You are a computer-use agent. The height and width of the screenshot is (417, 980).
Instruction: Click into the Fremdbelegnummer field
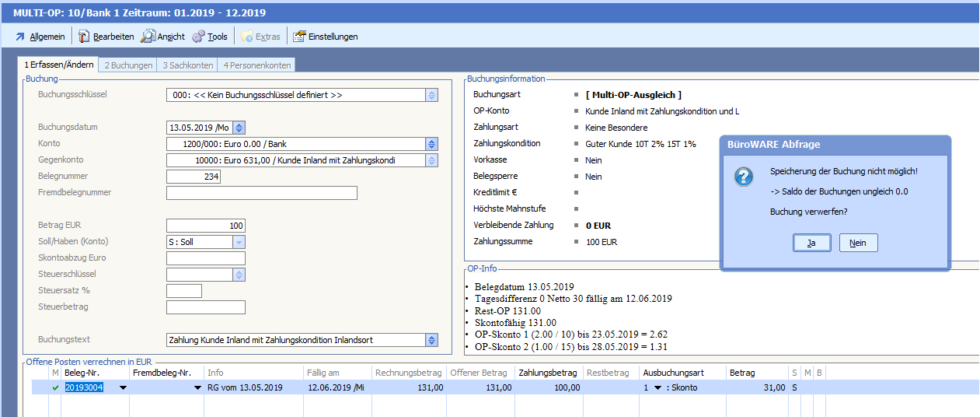point(261,193)
